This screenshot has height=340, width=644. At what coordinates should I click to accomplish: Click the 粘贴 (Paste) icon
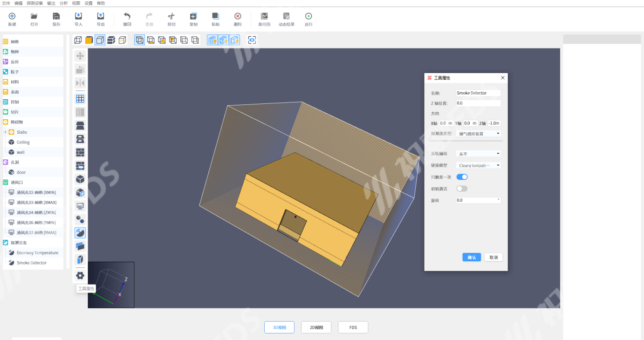pos(216,16)
